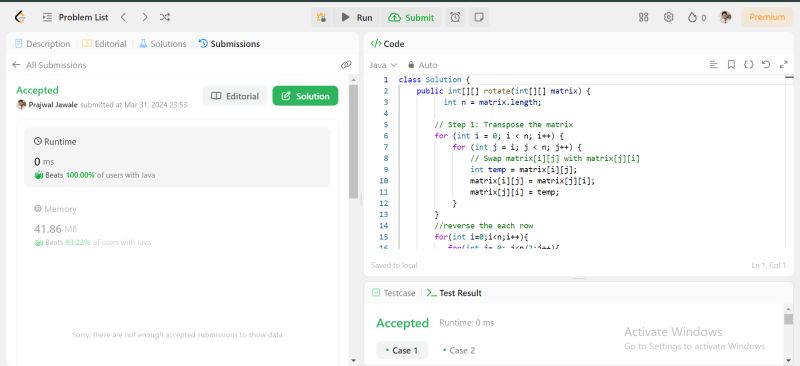Viewport: 800px width, 366px height.
Task: Click the 'Accepted' status heading in submissions
Action: (37, 90)
